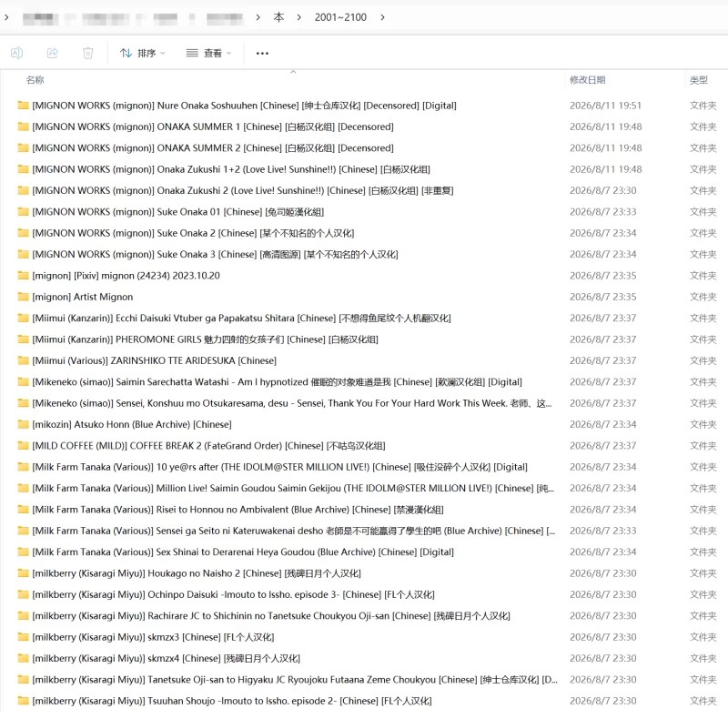Click folder icon of [mignon] Artist Mignon
Image resolution: width=728 pixels, height=719 pixels.
tap(24, 297)
